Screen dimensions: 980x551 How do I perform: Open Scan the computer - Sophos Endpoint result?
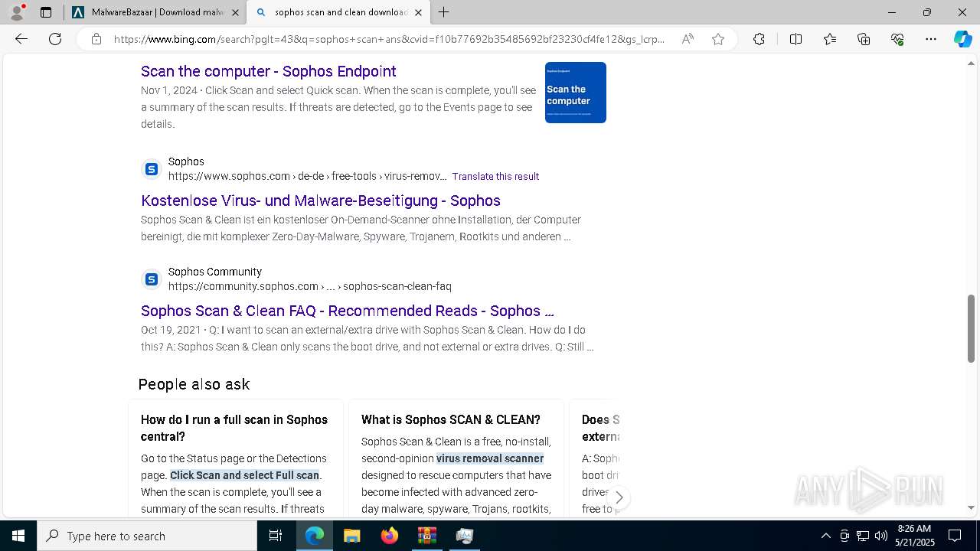268,71
